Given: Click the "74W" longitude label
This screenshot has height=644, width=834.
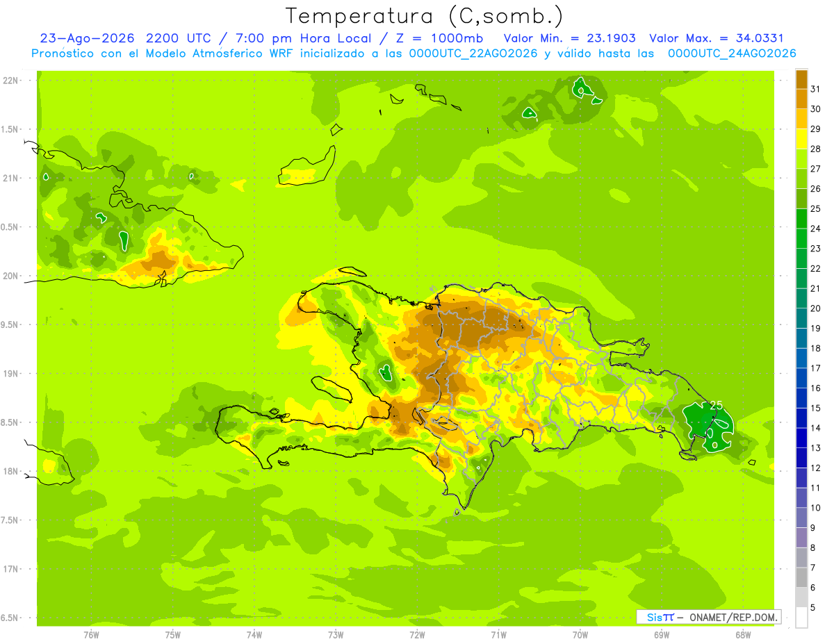Looking at the screenshot, I should (254, 634).
